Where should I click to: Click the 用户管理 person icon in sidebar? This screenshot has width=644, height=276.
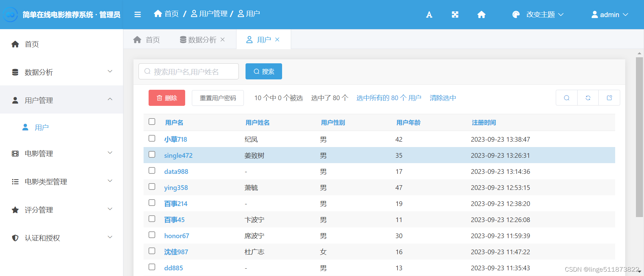point(15,100)
